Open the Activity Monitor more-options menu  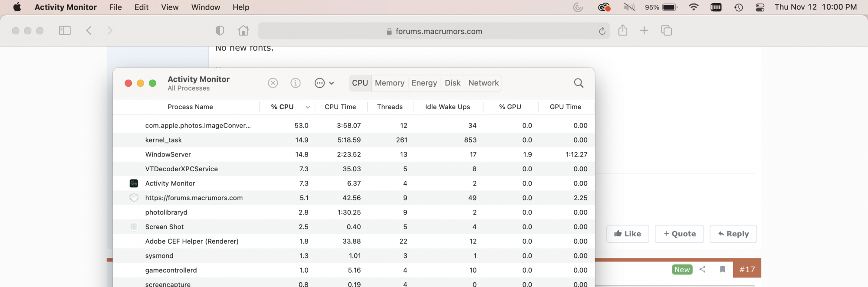click(324, 83)
